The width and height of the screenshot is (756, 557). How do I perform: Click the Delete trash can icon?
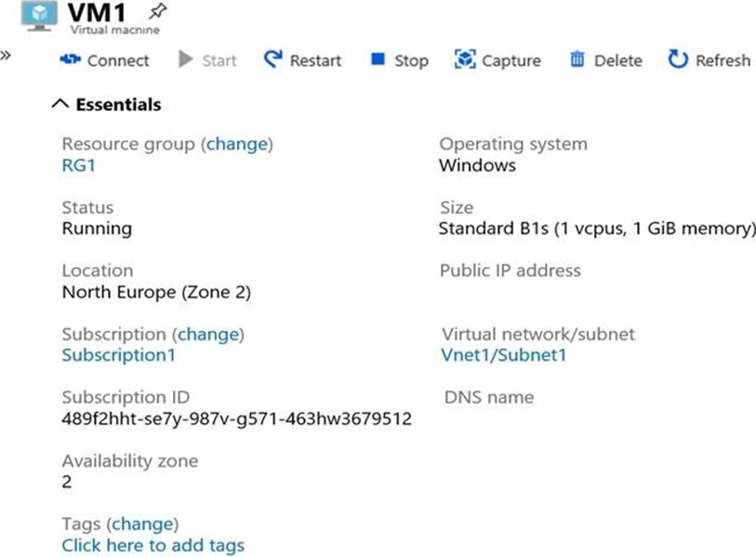pyautogui.click(x=577, y=60)
